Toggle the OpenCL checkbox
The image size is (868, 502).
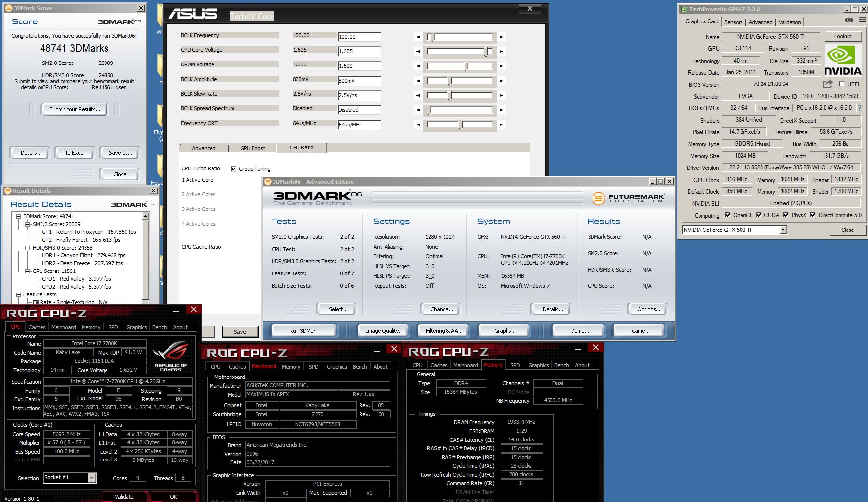click(728, 215)
